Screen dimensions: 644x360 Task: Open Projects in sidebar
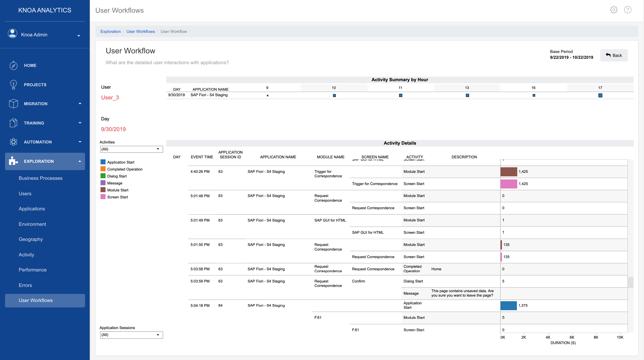point(35,85)
